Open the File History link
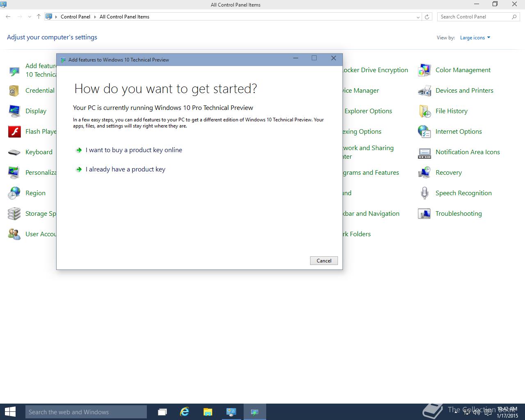This screenshot has height=420, width=525. (x=452, y=111)
